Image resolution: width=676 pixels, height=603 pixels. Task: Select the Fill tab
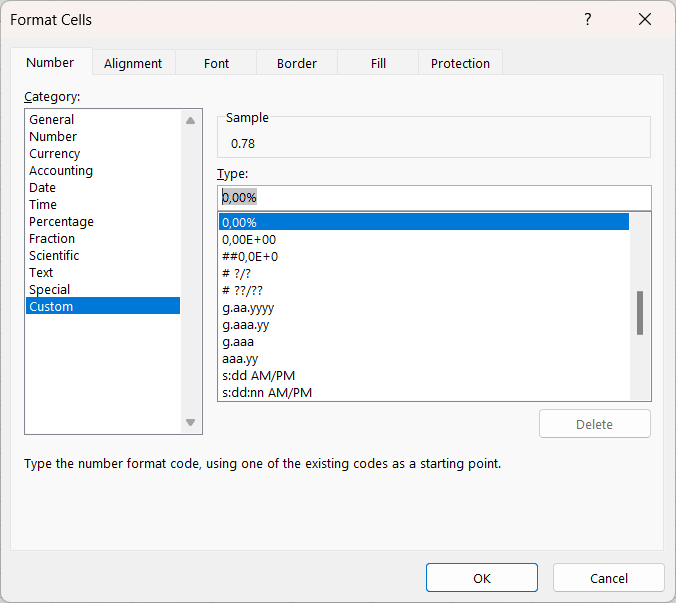378,63
